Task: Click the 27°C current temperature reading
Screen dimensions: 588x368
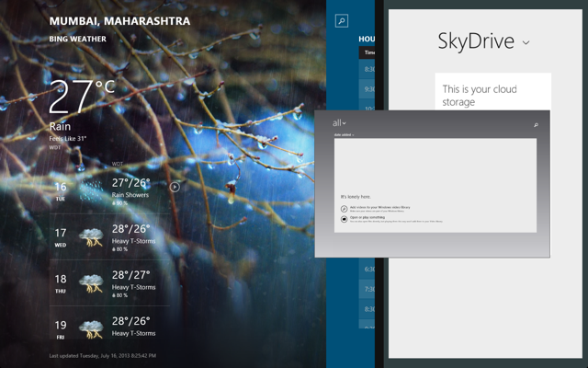Action: tap(82, 97)
